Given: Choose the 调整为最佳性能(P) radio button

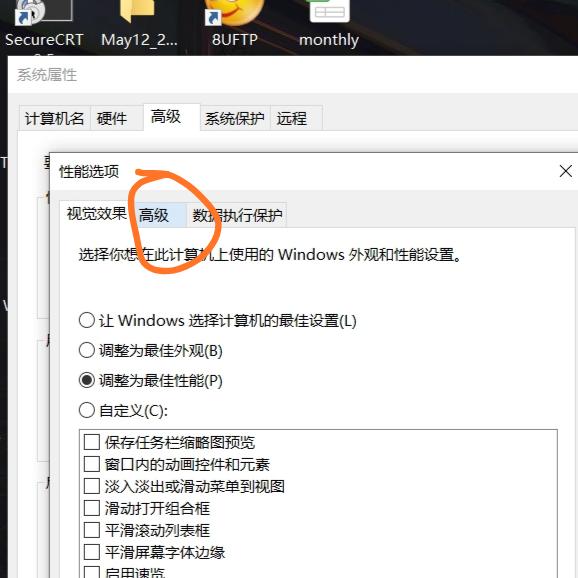Looking at the screenshot, I should point(87,380).
